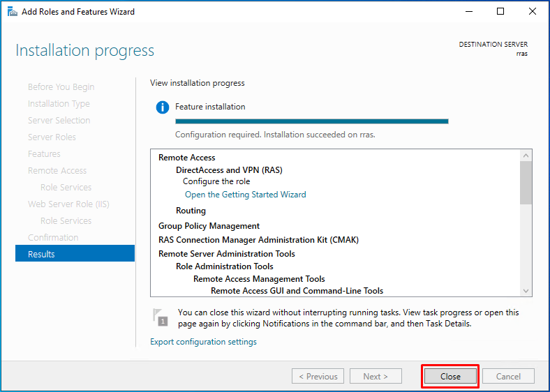550x392 pixels.
Task: Close the window with the X button
Action: coord(532,12)
